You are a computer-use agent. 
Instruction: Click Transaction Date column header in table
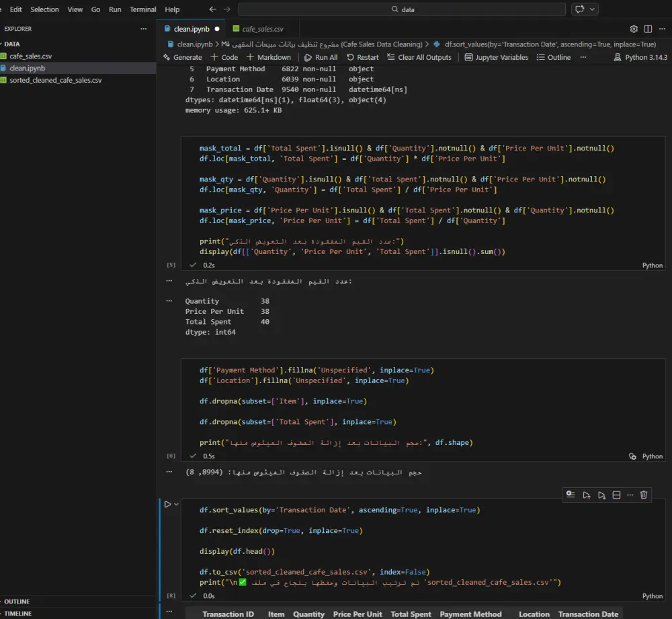coord(588,614)
